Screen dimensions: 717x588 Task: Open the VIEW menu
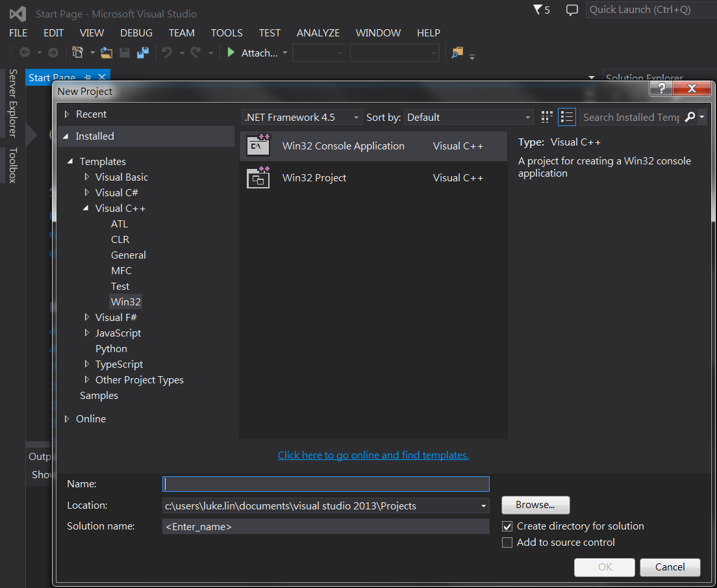point(92,33)
